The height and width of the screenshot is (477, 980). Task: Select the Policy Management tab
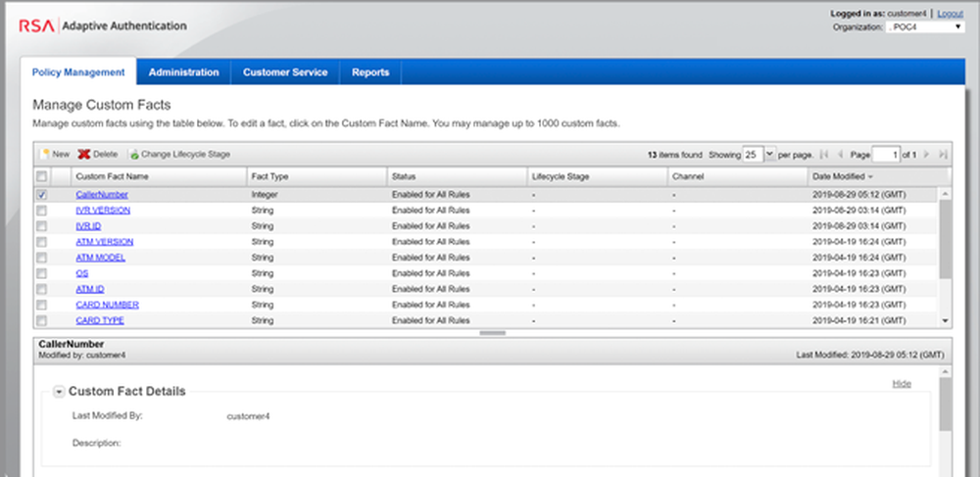78,72
